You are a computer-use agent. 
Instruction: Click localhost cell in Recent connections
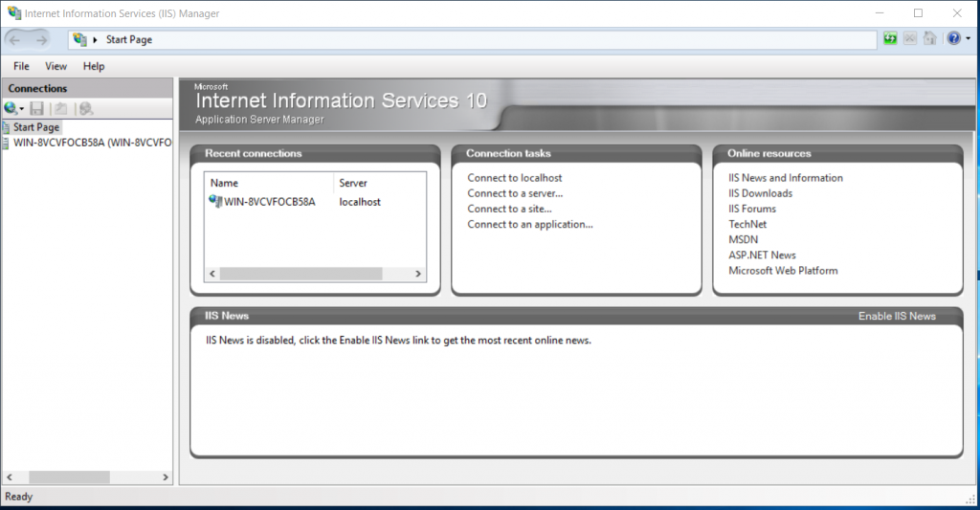coord(360,202)
